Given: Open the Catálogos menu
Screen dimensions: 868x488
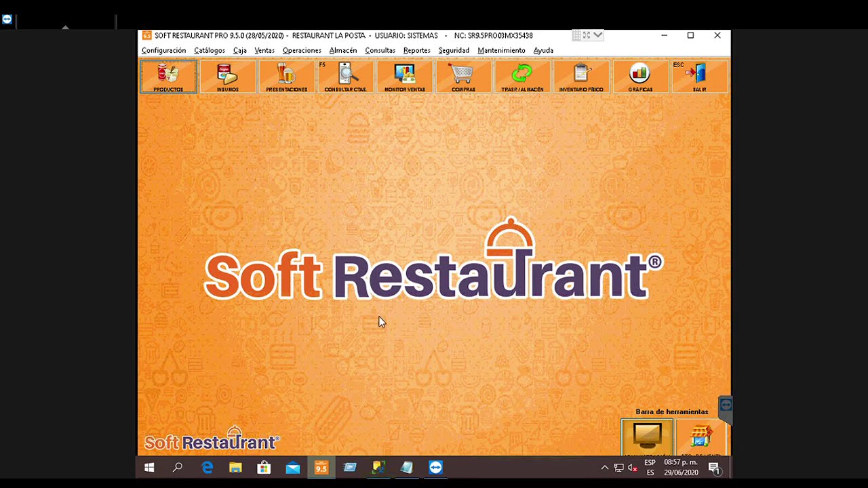Looking at the screenshot, I should click(x=210, y=51).
